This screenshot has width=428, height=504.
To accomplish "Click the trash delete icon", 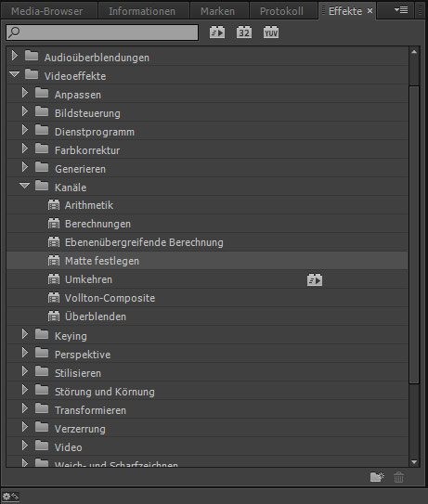I will pyautogui.click(x=398, y=477).
